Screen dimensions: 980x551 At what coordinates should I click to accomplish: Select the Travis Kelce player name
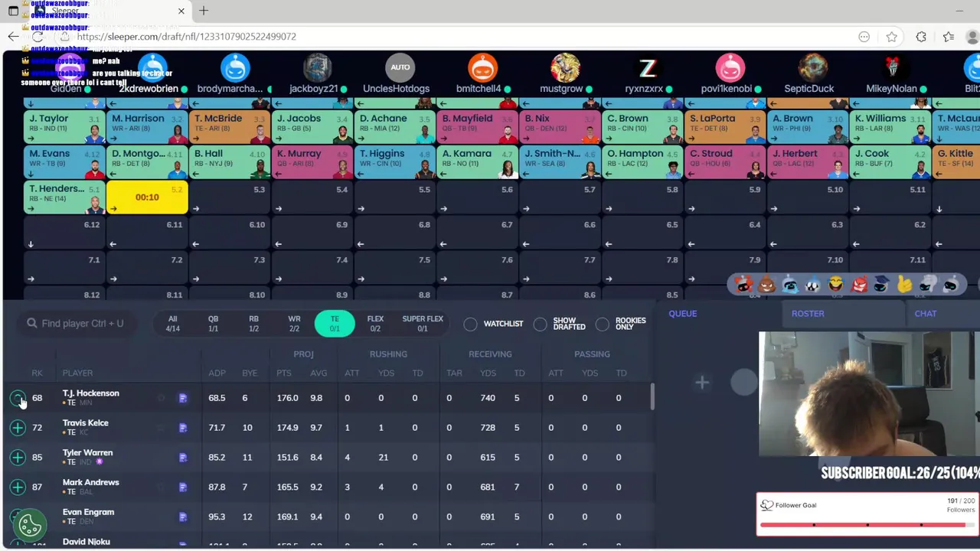[86, 422]
